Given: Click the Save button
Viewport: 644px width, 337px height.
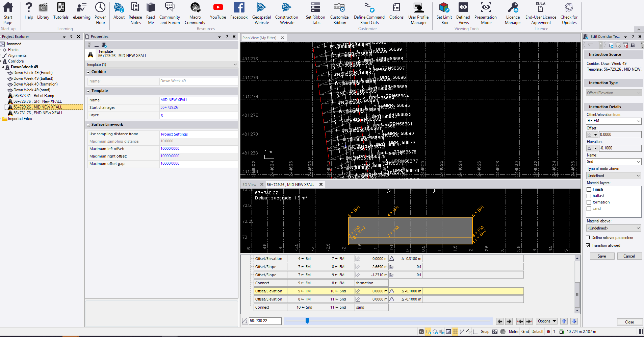Looking at the screenshot, I should pos(601,256).
